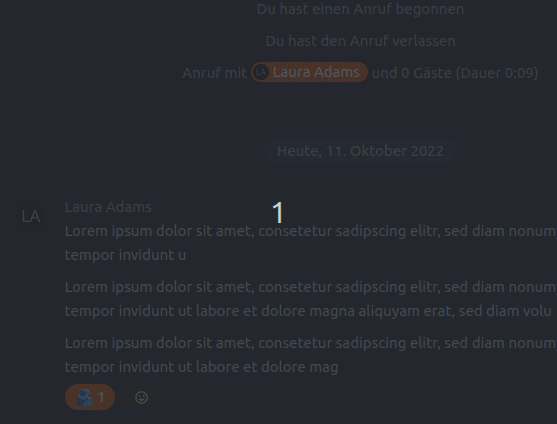Viewport: 557px width, 424px height.
Task: Click the 'Dauer 0:09' duration text
Action: tap(496, 73)
